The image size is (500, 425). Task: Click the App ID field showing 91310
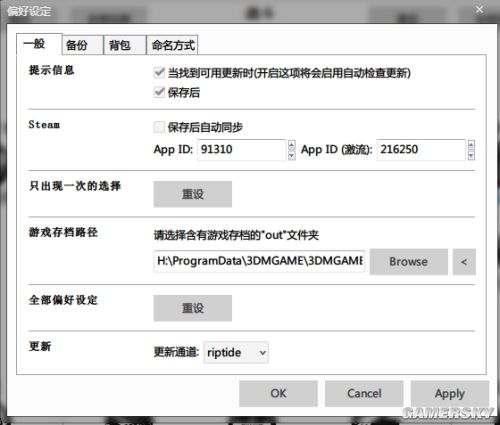[x=242, y=150]
